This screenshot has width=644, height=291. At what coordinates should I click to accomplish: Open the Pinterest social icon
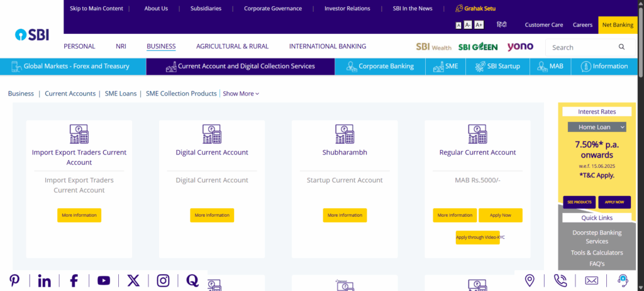coord(15,281)
